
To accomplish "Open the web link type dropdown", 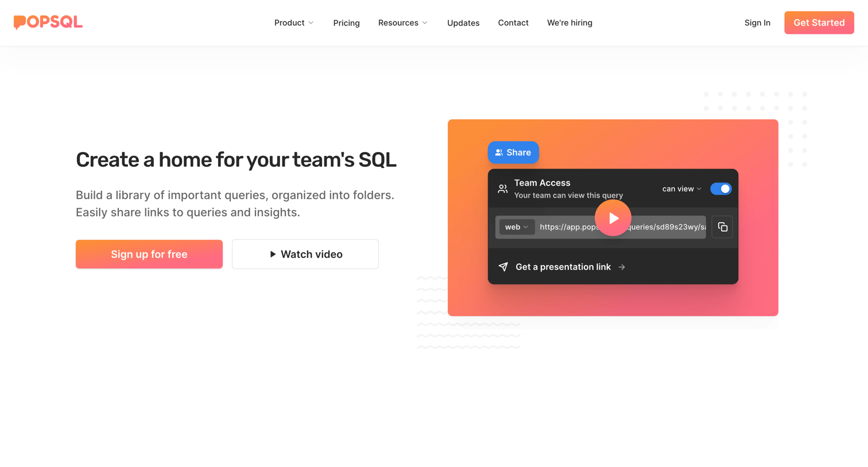I will [x=517, y=227].
